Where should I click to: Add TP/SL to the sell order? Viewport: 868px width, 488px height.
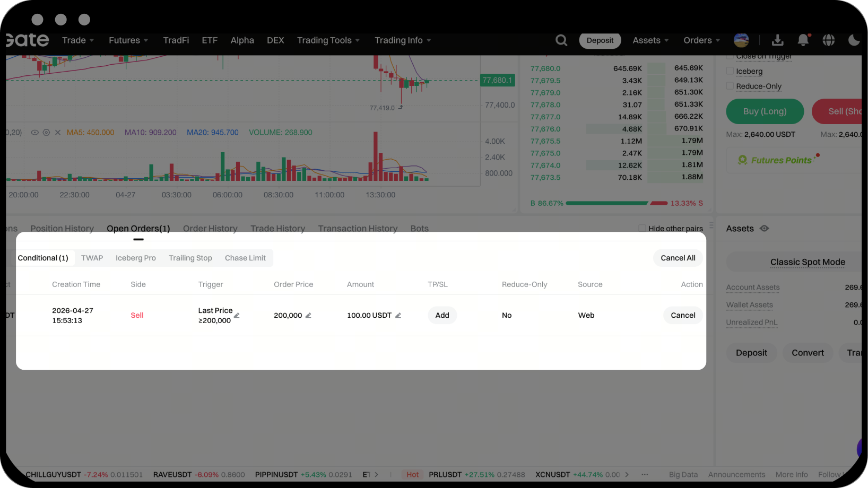[x=442, y=315]
